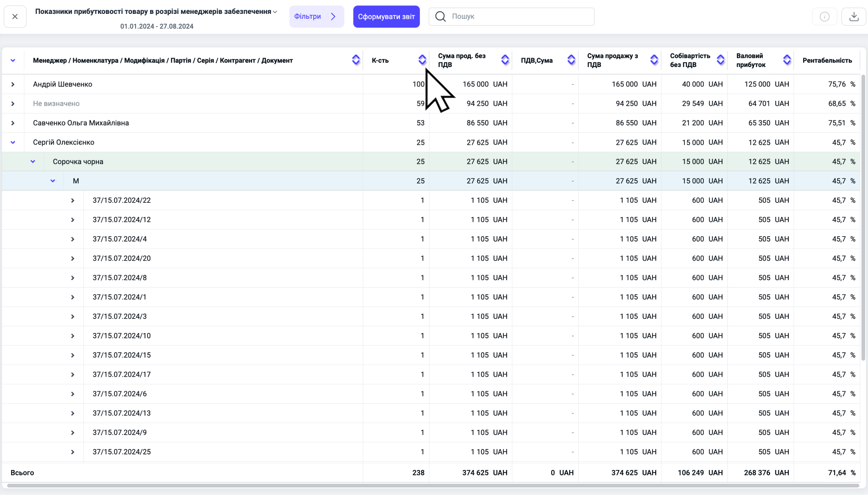Expand document 37/15.07.2024/17
This screenshot has width=868, height=495.
[73, 375]
